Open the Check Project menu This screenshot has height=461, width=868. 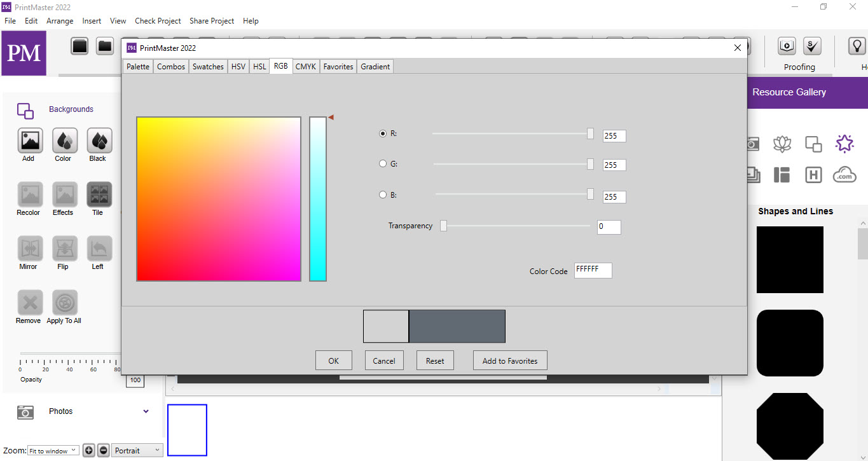[158, 21]
